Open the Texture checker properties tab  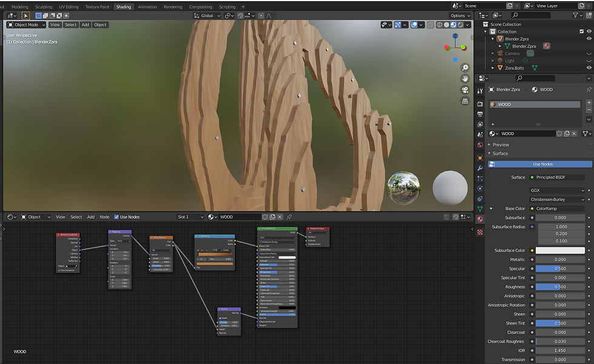point(480,233)
